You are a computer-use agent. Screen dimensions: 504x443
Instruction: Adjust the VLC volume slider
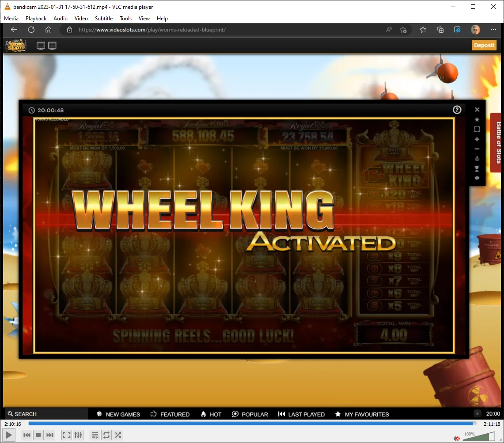479,436
